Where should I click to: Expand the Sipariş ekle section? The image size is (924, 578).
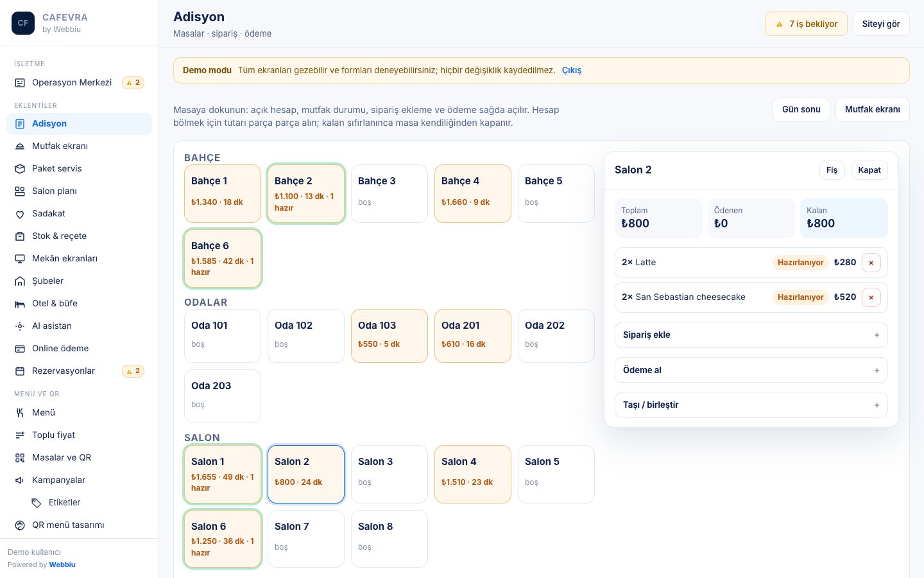[751, 335]
